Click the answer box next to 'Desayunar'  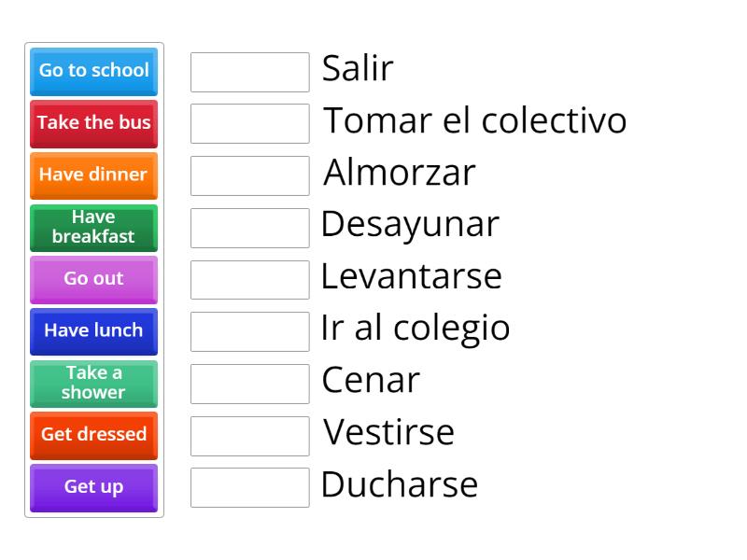click(248, 227)
